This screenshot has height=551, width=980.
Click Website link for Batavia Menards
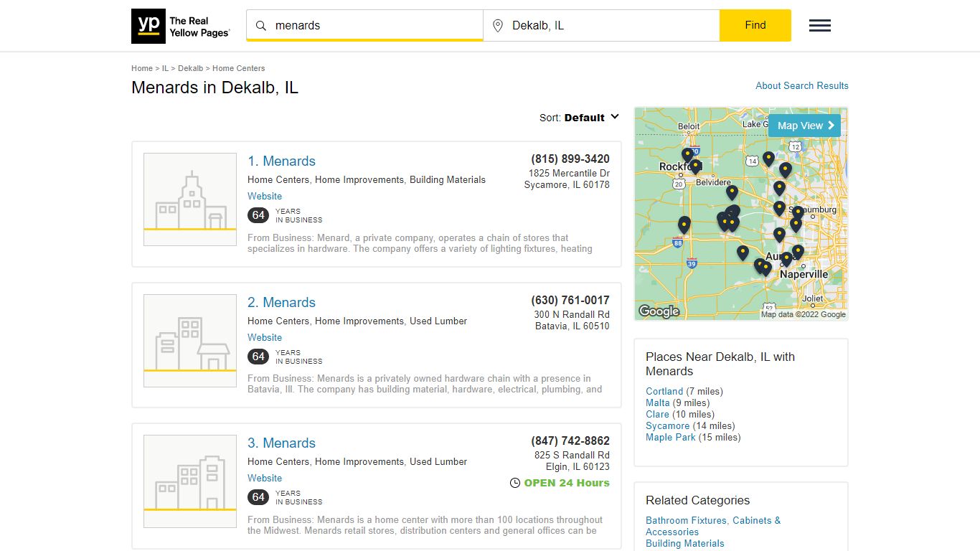265,337
